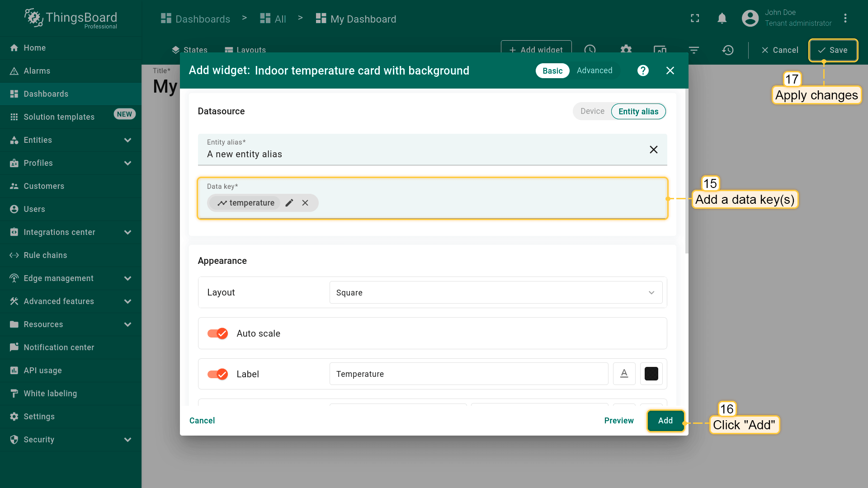Clear the entity alias field

(x=653, y=150)
